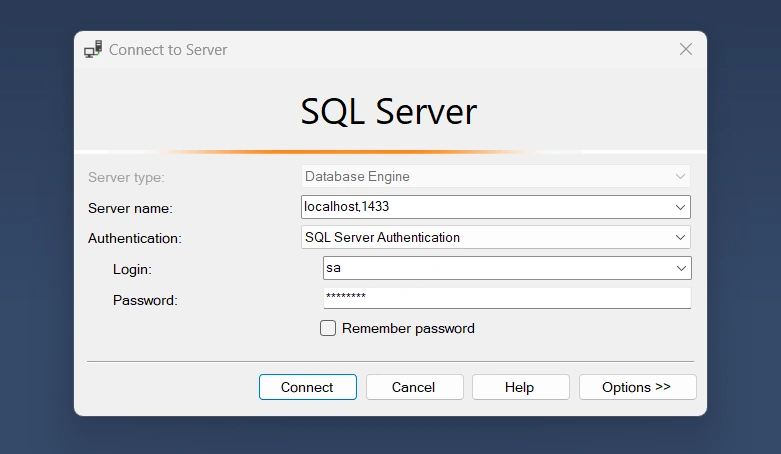
Task: Click the Cancel button
Action: pyautogui.click(x=414, y=387)
